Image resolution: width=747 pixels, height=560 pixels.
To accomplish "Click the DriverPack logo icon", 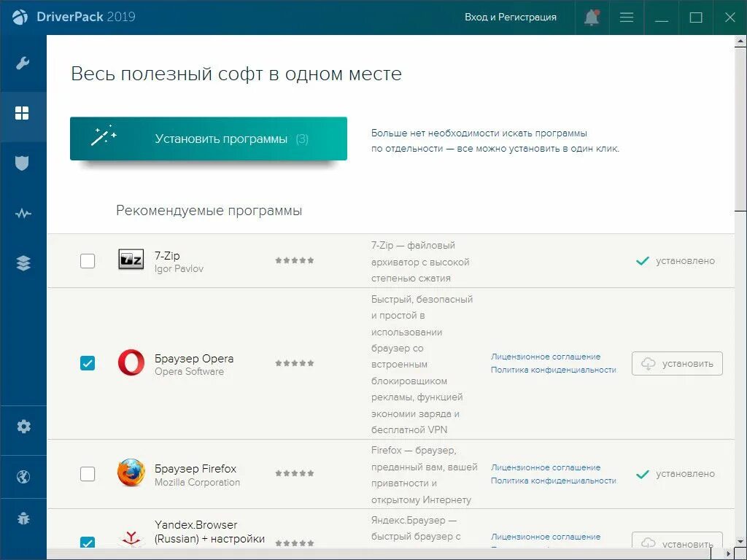I will [20, 17].
